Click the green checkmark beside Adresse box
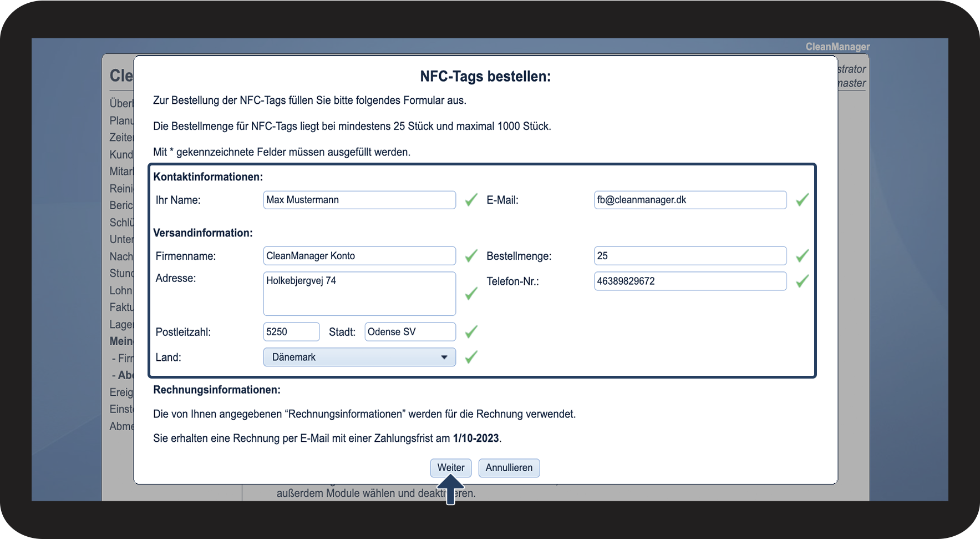This screenshot has width=980, height=539. point(471,294)
